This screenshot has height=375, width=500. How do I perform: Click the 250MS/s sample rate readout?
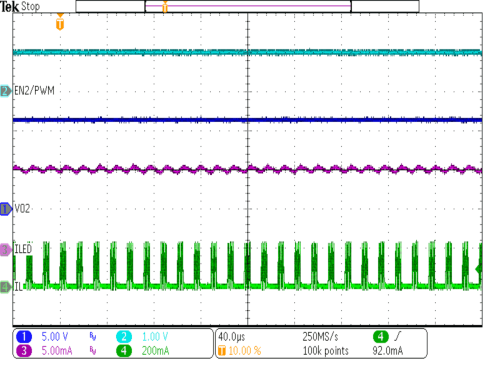click(320, 337)
